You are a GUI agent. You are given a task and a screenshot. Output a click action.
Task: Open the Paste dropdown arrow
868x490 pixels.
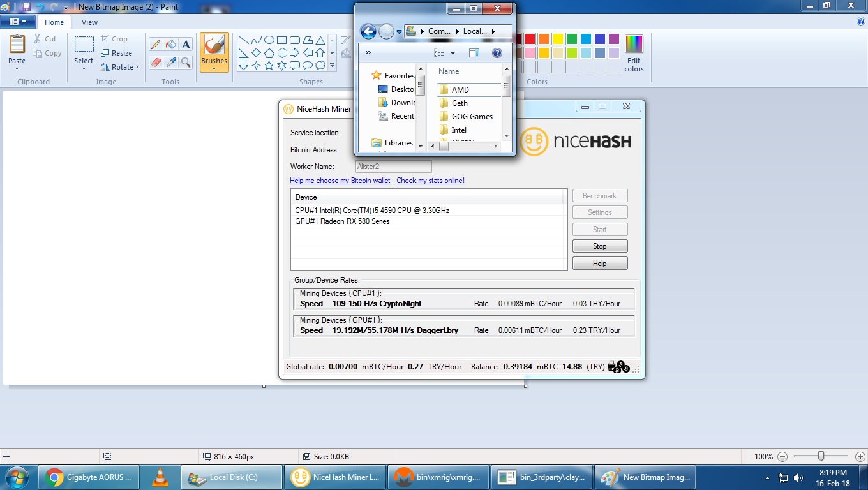[17, 68]
